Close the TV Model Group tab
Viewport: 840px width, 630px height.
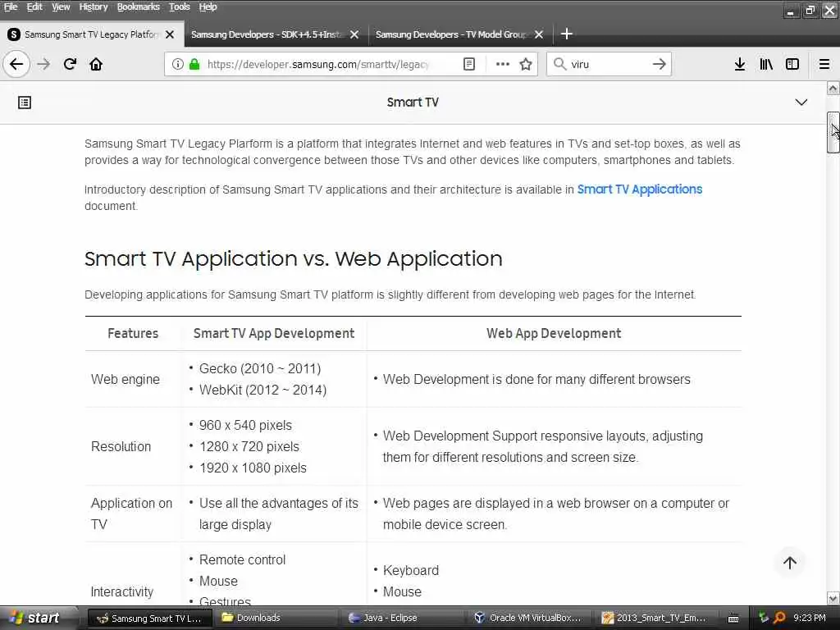pyautogui.click(x=539, y=34)
